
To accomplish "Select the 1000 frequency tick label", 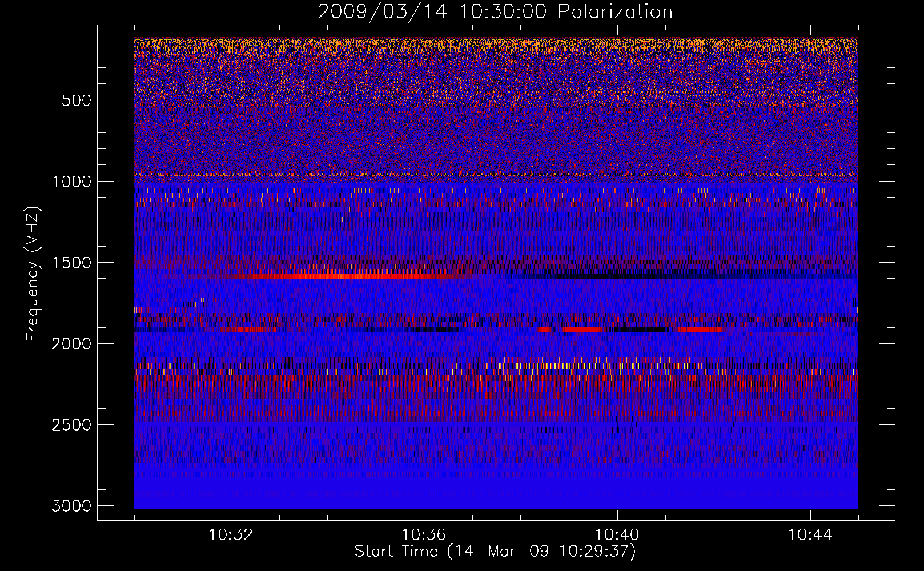I will [x=72, y=182].
